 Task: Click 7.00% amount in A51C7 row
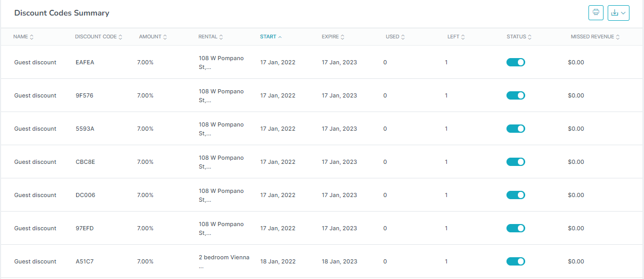click(x=145, y=261)
